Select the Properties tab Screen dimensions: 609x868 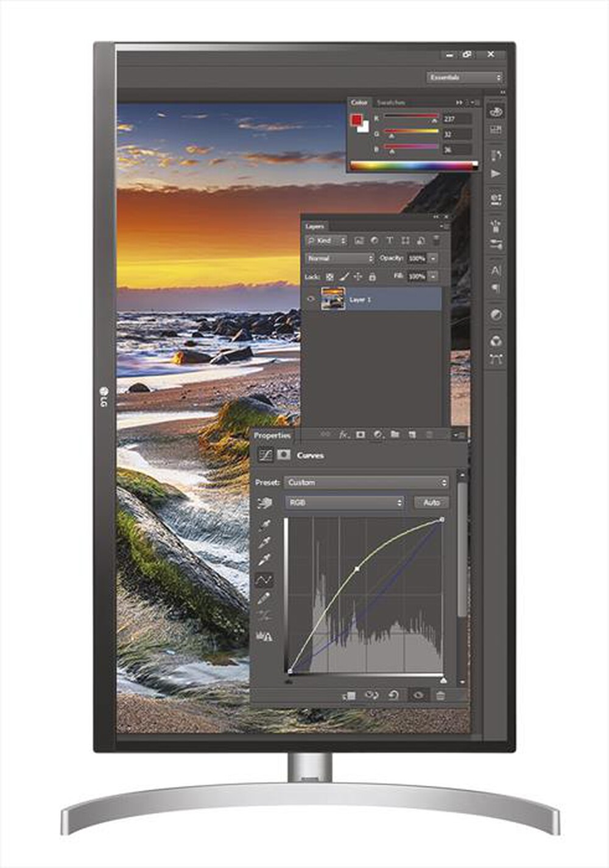point(272,435)
